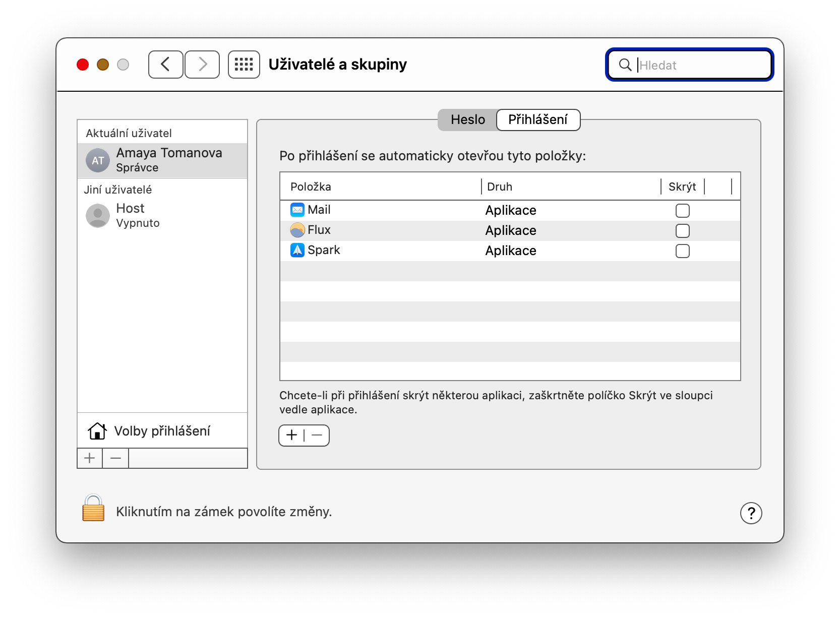Sort by Druh column header
The width and height of the screenshot is (840, 617).
click(x=571, y=187)
